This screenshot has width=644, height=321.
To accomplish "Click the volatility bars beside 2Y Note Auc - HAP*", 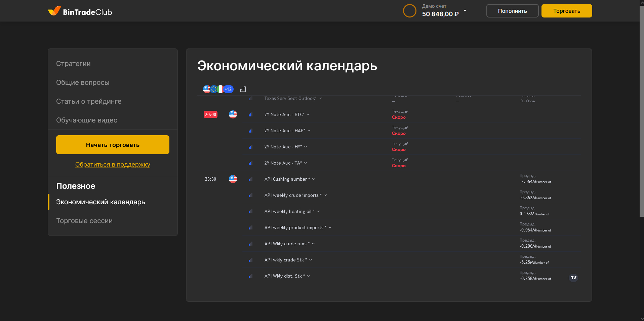I will pyautogui.click(x=250, y=131).
